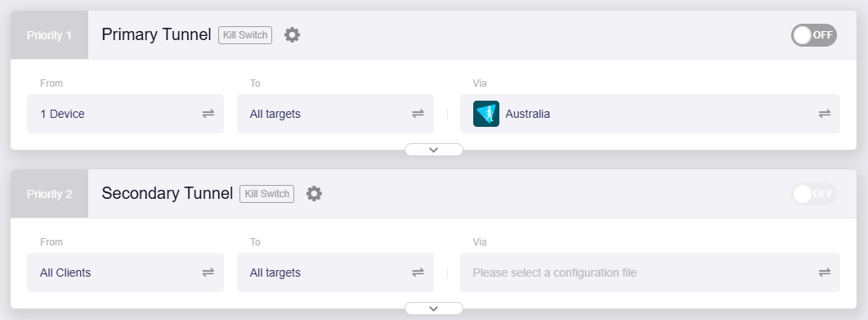Screen dimensions: 868x320
Task: Toggle the Secondary Tunnel OFF switch
Action: coord(814,193)
